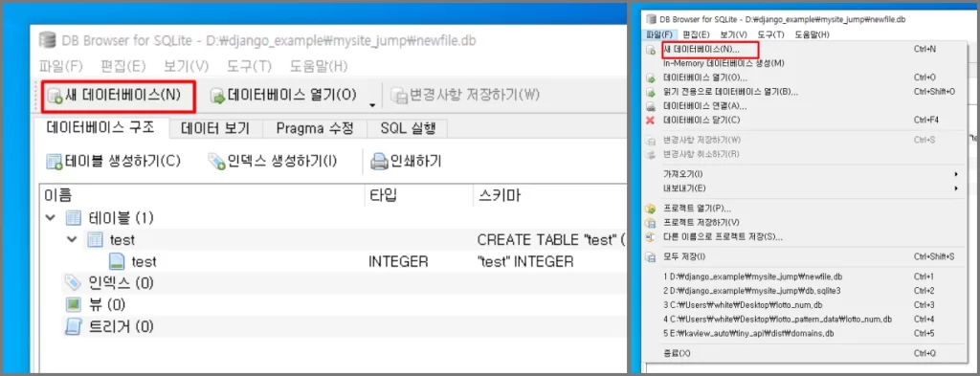The width and height of the screenshot is (980, 376).
Task: Collapse the chevron beside the test table
Action: 72,239
